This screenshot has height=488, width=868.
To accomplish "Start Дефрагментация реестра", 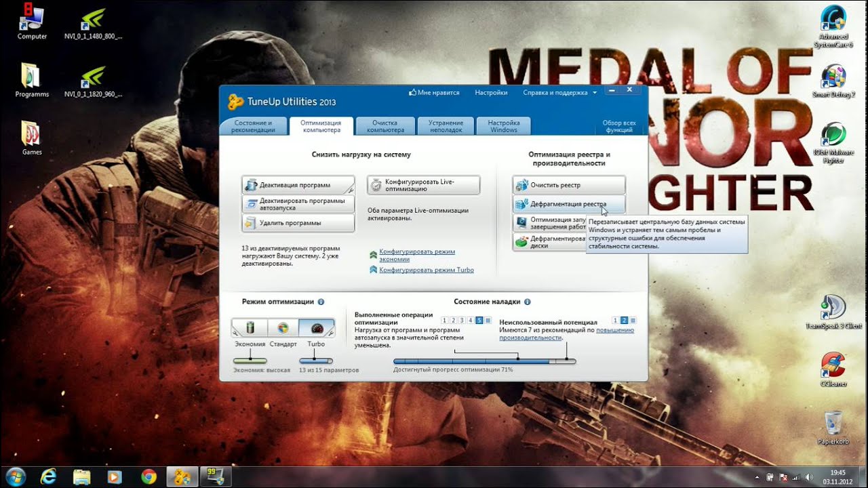I will pos(569,204).
